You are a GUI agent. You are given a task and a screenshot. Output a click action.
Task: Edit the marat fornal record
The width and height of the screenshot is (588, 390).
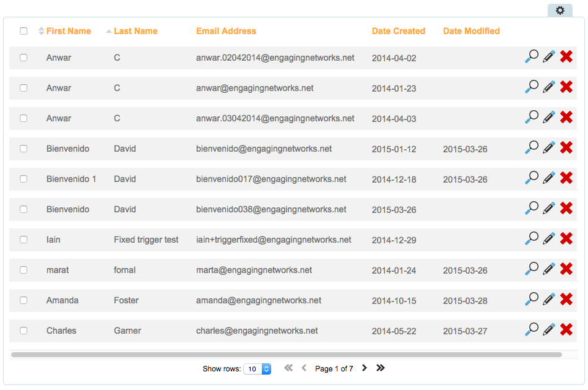click(548, 269)
